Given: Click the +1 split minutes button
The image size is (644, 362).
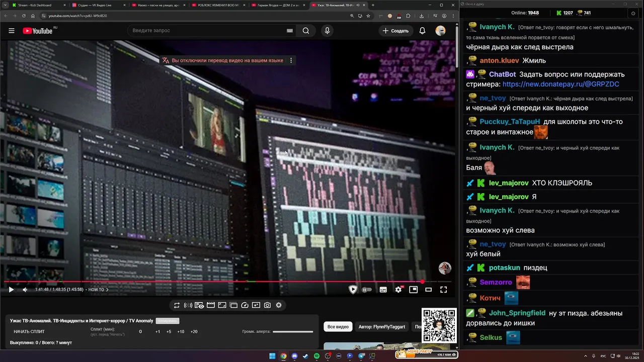Looking at the screenshot, I should 157,332.
